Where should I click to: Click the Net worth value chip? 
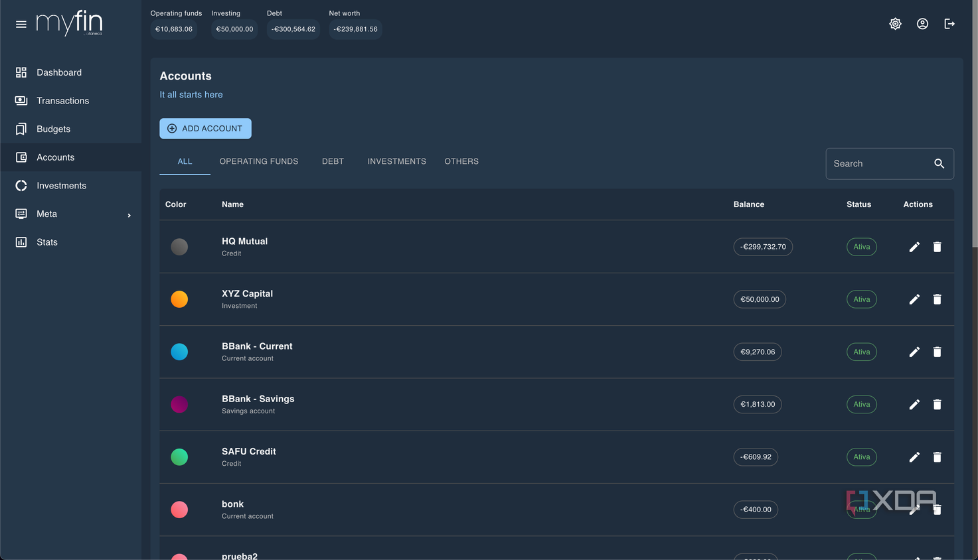pyautogui.click(x=356, y=29)
